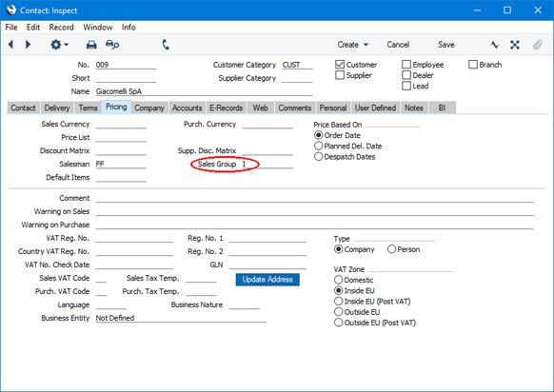This screenshot has width=554, height=392.
Task: Choose Outside EU VAT zone
Action: 339,312
